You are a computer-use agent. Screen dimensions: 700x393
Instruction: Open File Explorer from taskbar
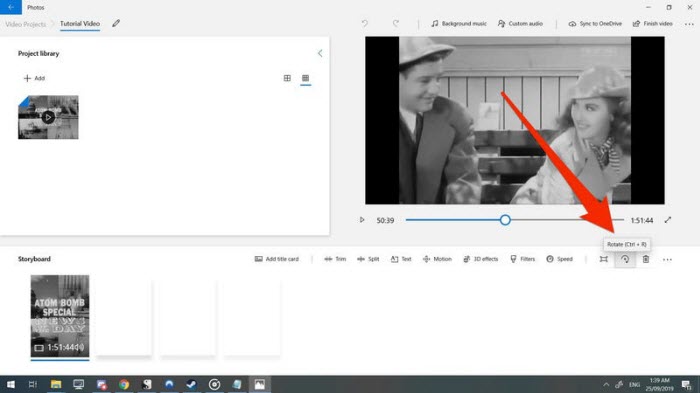coord(56,384)
